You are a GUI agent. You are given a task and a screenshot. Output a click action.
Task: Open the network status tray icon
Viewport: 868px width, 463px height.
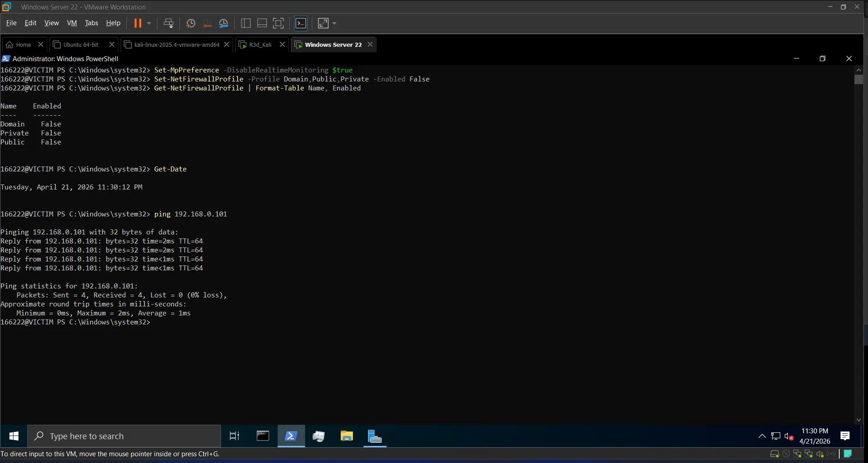coord(775,436)
